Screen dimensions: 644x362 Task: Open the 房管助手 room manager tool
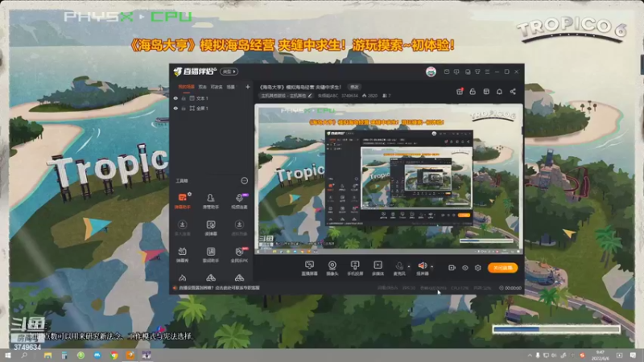coord(211,201)
